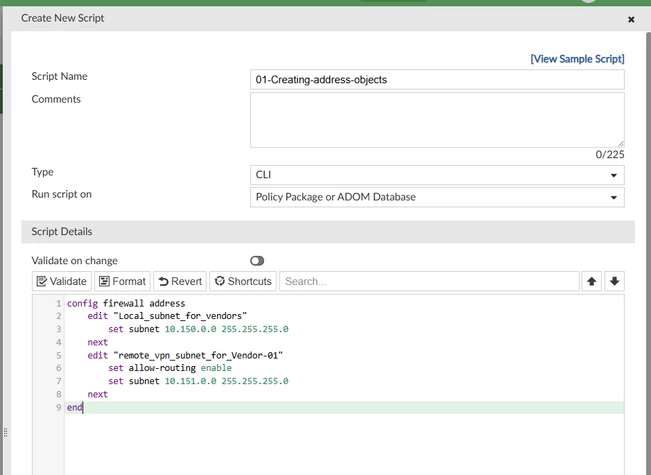Click the Script Name input field

click(437, 80)
